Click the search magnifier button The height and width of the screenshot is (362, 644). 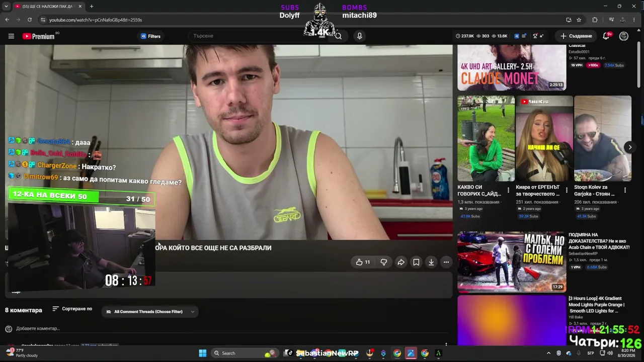[x=338, y=36]
